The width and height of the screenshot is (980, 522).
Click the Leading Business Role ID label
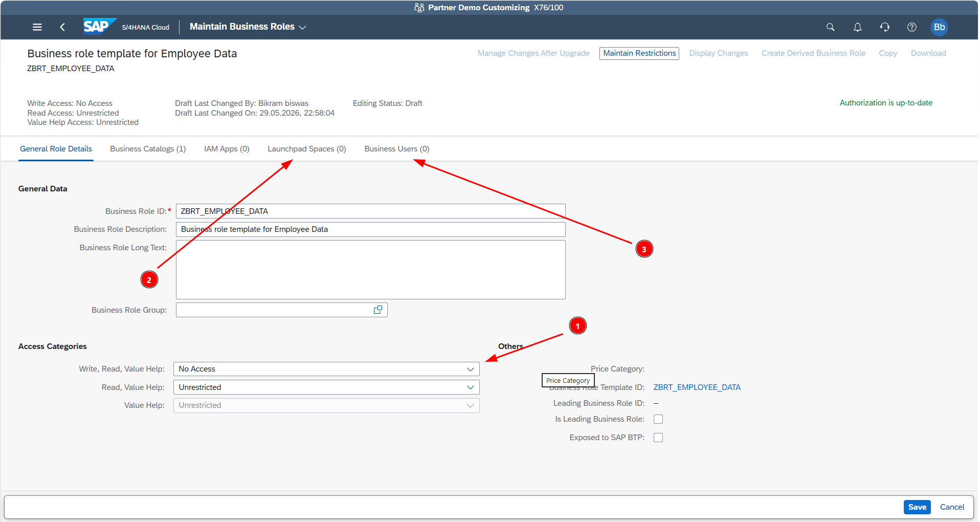[599, 403]
